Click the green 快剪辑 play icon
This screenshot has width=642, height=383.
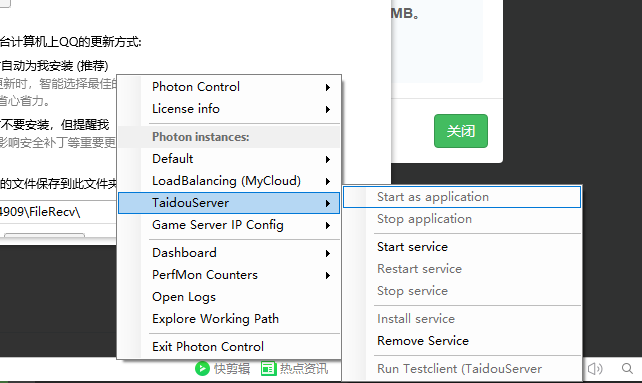tap(202, 368)
